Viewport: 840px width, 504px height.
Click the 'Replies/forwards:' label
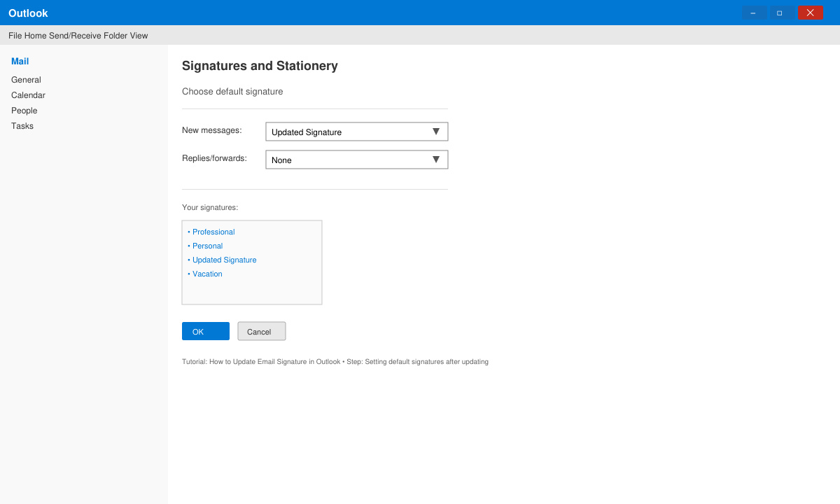(x=214, y=158)
